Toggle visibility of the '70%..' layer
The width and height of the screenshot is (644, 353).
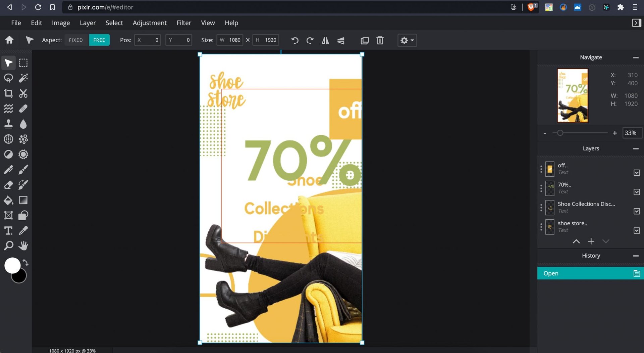[x=637, y=192]
